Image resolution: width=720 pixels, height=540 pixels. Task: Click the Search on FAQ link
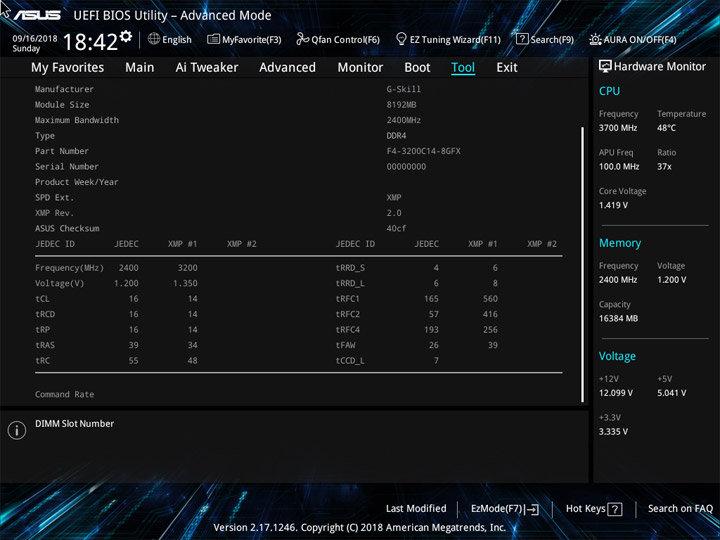coord(681,508)
